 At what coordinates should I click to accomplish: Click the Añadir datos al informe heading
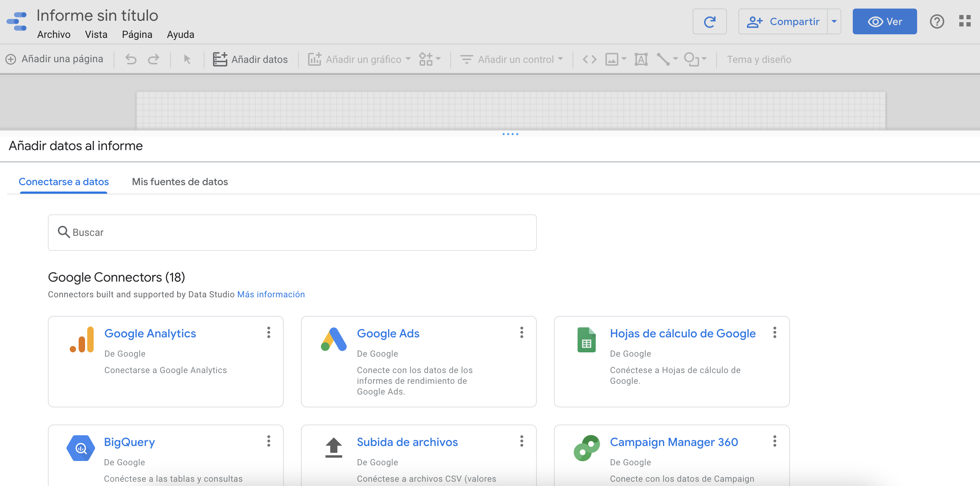tap(76, 146)
